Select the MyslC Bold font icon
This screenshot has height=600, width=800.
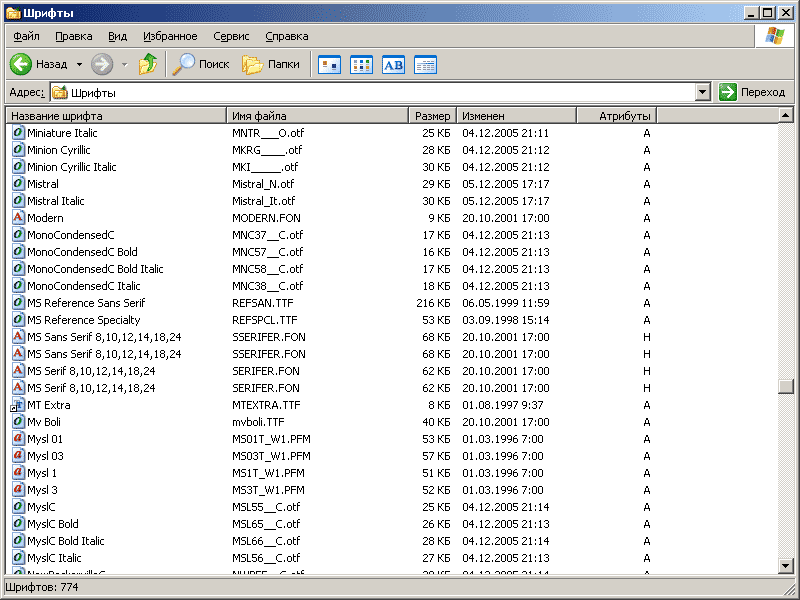[18, 524]
